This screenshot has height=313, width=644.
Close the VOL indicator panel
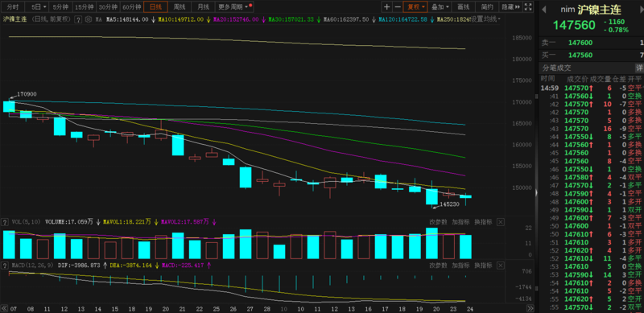coord(501,222)
